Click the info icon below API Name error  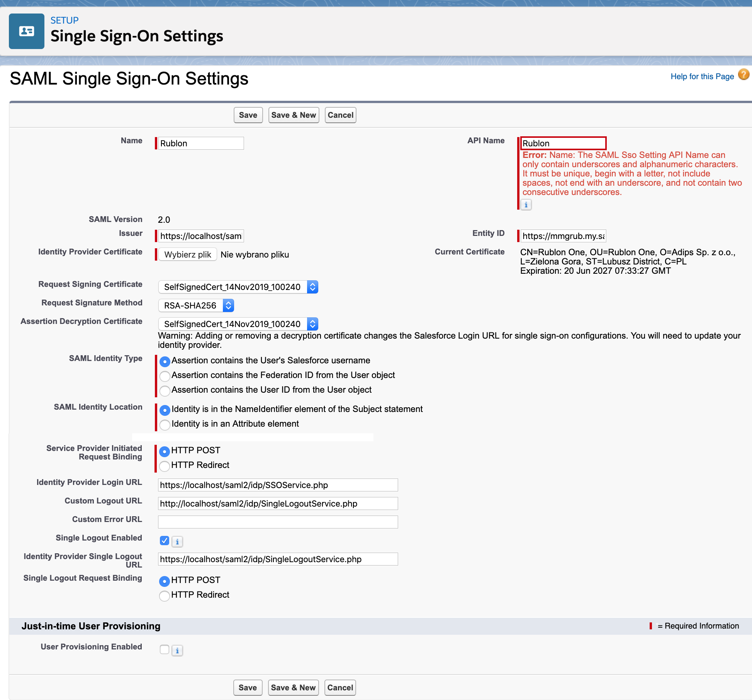click(526, 205)
